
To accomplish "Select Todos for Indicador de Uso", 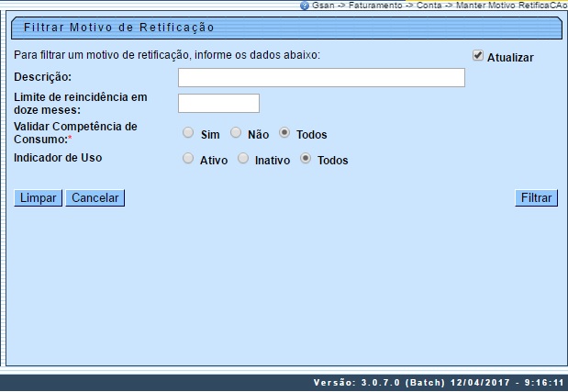I will tap(306, 159).
